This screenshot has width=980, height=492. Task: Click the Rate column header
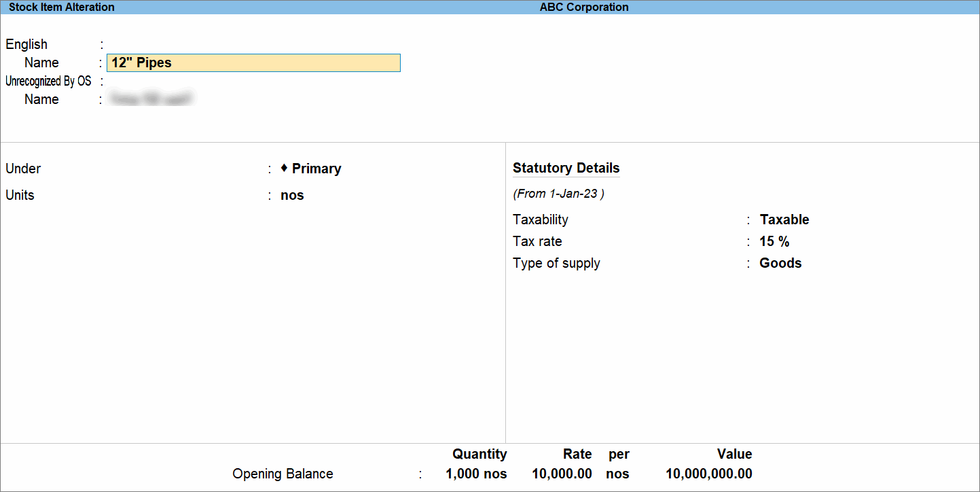pyautogui.click(x=577, y=454)
